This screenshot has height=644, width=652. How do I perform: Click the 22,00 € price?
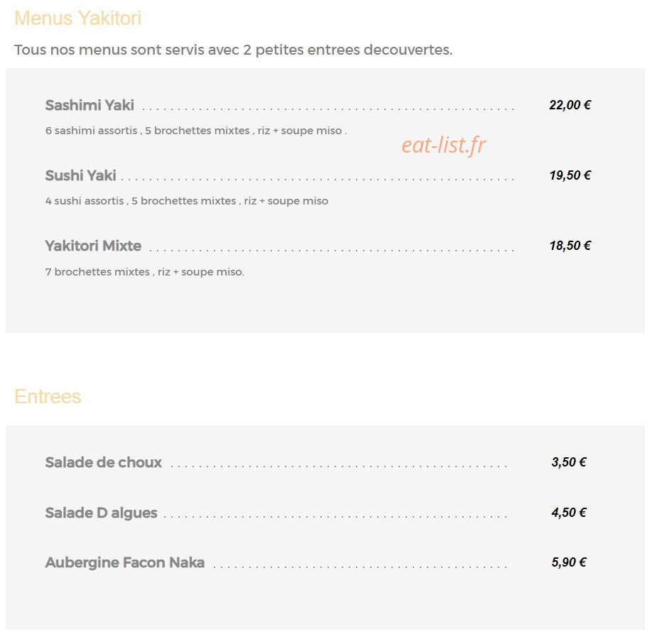click(570, 105)
